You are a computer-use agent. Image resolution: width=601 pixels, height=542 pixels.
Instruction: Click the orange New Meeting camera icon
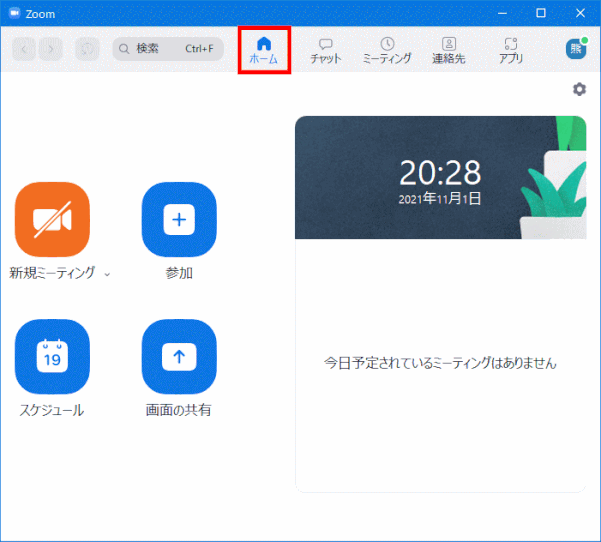[52, 220]
